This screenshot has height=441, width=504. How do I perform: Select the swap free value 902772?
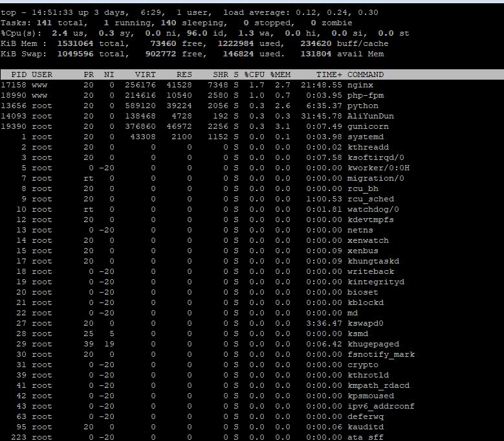pos(160,54)
